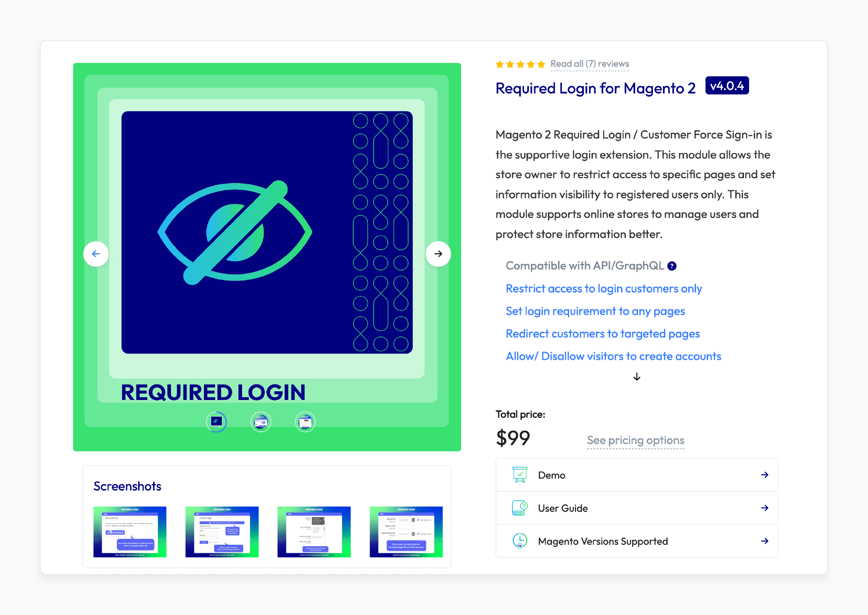The height and width of the screenshot is (615, 868).
Task: Select the first screenshot thumbnail
Action: [x=130, y=532]
